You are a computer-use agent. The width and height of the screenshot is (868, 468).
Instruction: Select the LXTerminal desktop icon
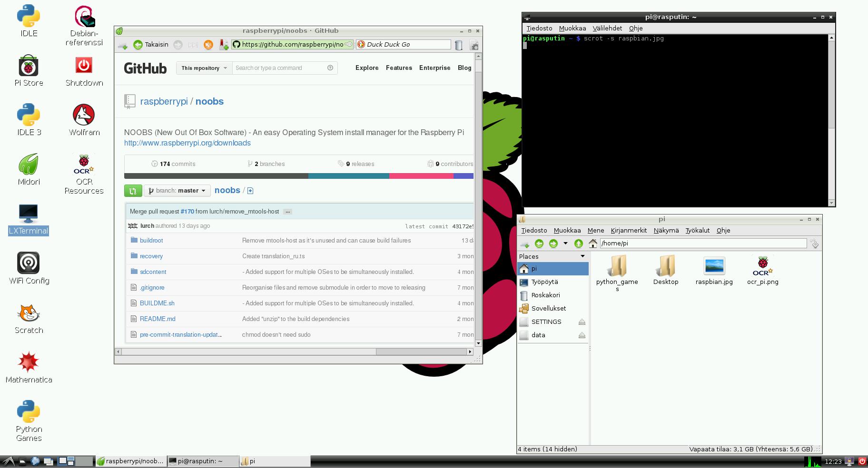pyautogui.click(x=29, y=219)
